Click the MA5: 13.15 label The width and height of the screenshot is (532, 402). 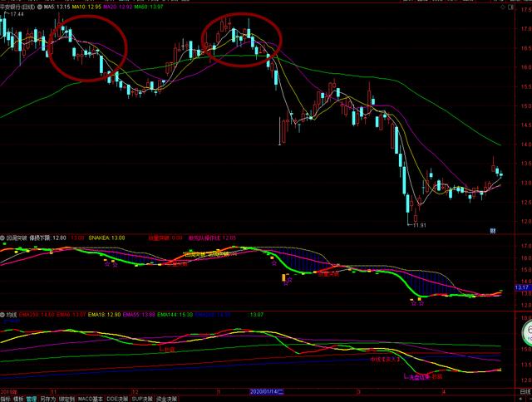coord(57,7)
